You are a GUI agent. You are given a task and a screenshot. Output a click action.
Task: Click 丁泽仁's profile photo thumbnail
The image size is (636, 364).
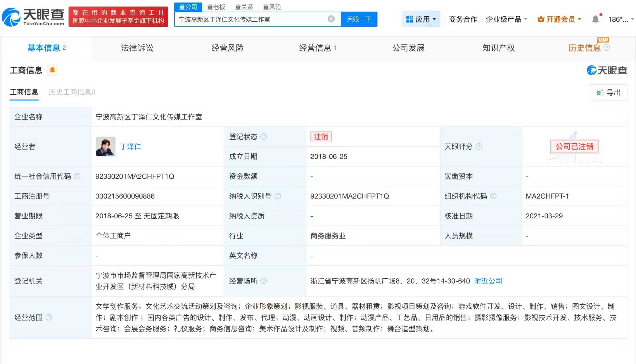pos(106,146)
